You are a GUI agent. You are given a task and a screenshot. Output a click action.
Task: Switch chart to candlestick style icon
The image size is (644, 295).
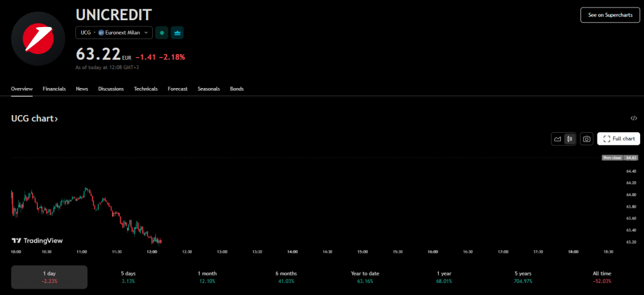[570, 139]
